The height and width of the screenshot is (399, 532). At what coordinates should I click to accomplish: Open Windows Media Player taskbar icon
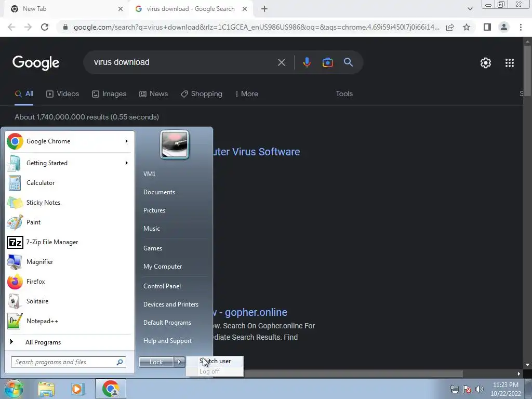(x=77, y=389)
